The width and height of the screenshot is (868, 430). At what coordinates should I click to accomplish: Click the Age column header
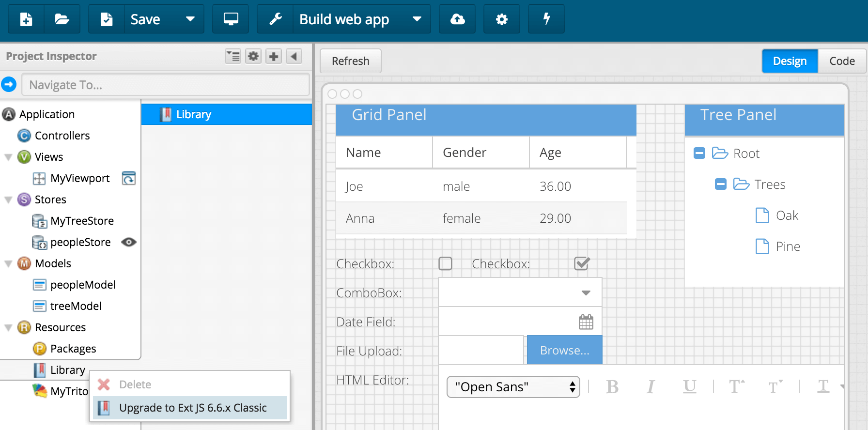[x=578, y=153]
